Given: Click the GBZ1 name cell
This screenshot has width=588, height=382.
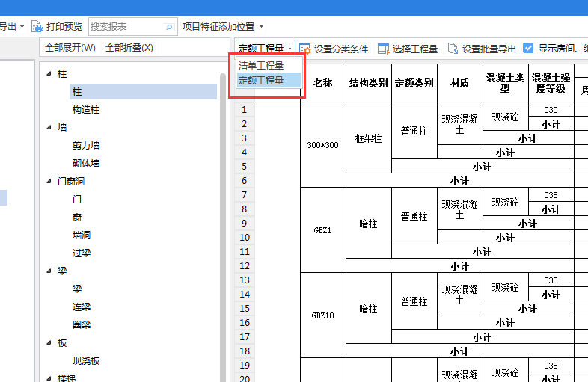Looking at the screenshot, I should pyautogui.click(x=323, y=229).
